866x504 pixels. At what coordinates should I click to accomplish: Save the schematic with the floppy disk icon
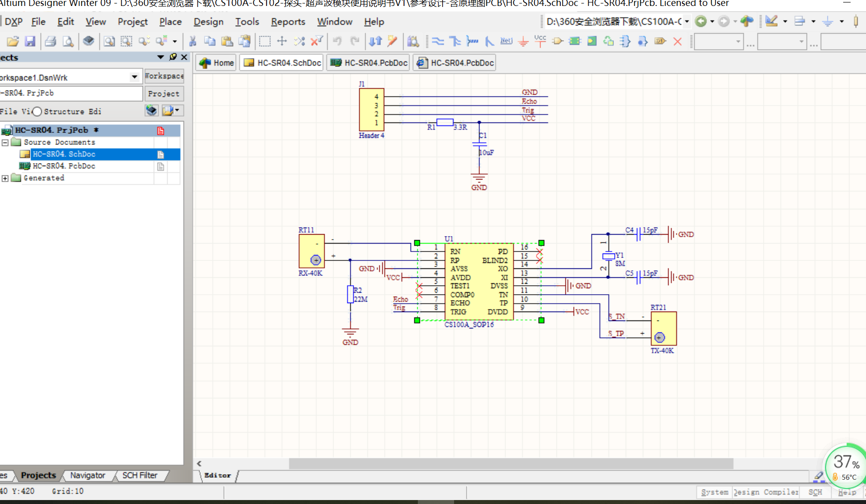pyautogui.click(x=30, y=41)
